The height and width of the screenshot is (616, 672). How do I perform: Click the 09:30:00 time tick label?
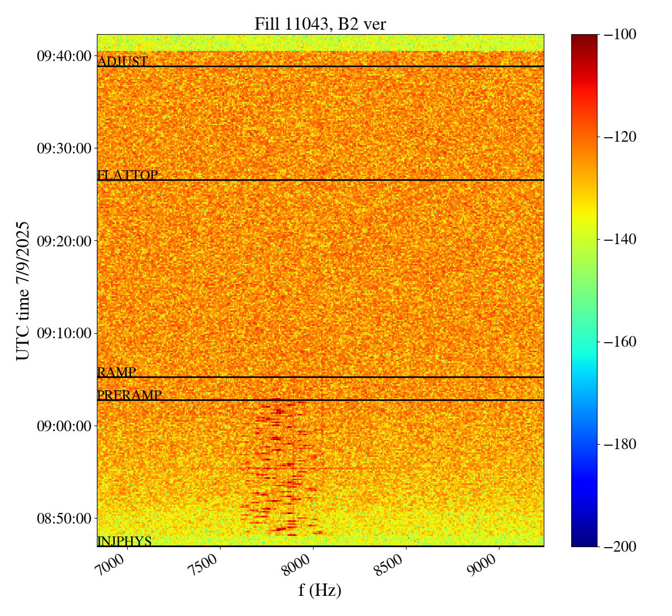tap(64, 148)
